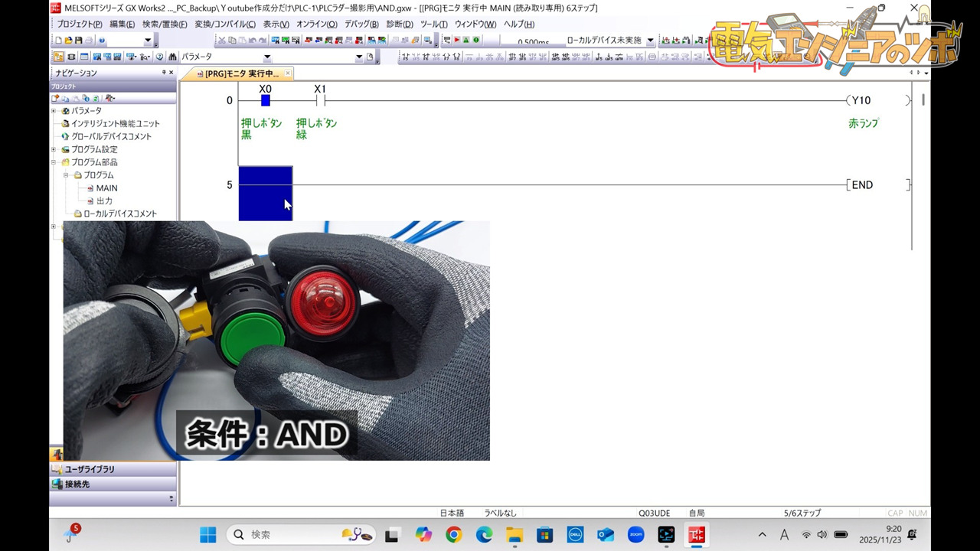The height and width of the screenshot is (551, 980).
Task: Open the ローカルデバイス未実施 dropdown
Action: coord(650,40)
